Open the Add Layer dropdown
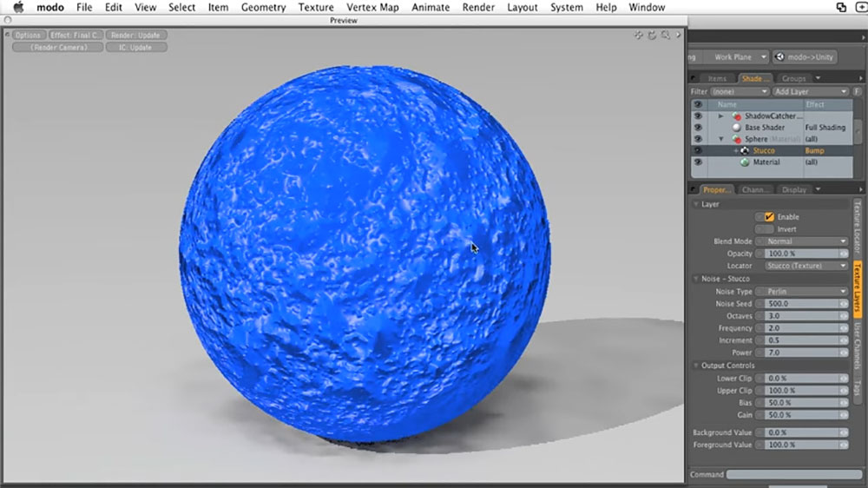 [811, 91]
